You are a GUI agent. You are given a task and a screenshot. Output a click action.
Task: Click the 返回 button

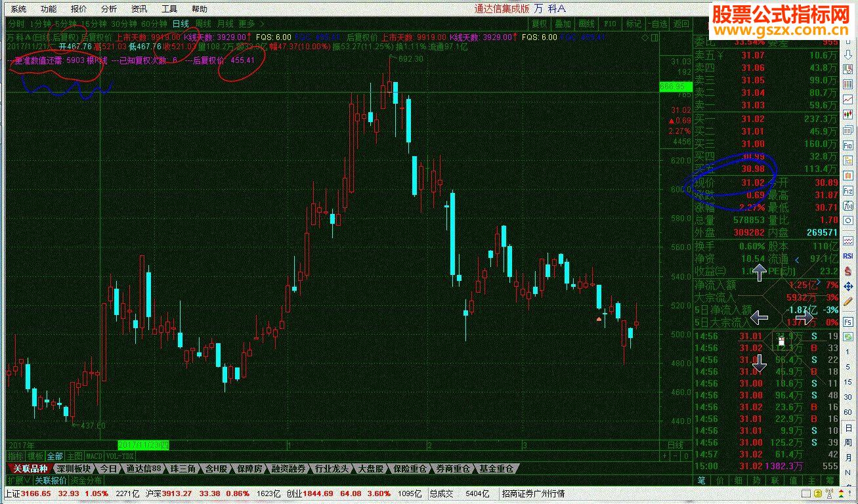point(681,24)
